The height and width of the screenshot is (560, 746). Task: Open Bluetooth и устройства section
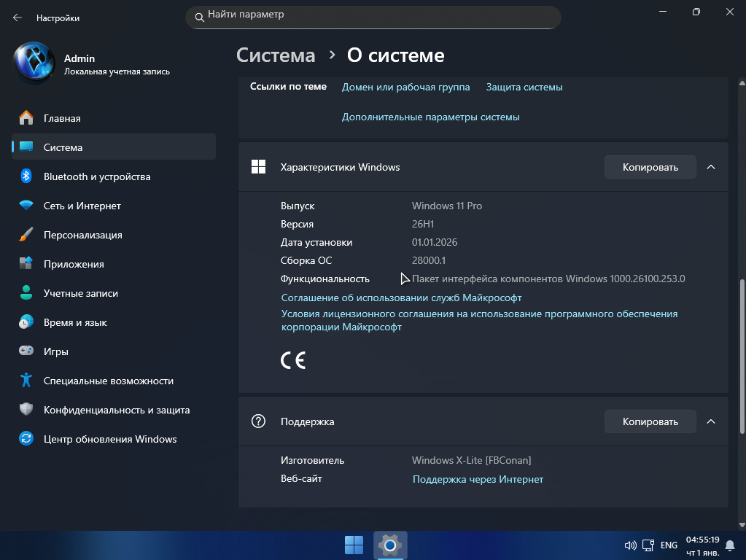114,176
